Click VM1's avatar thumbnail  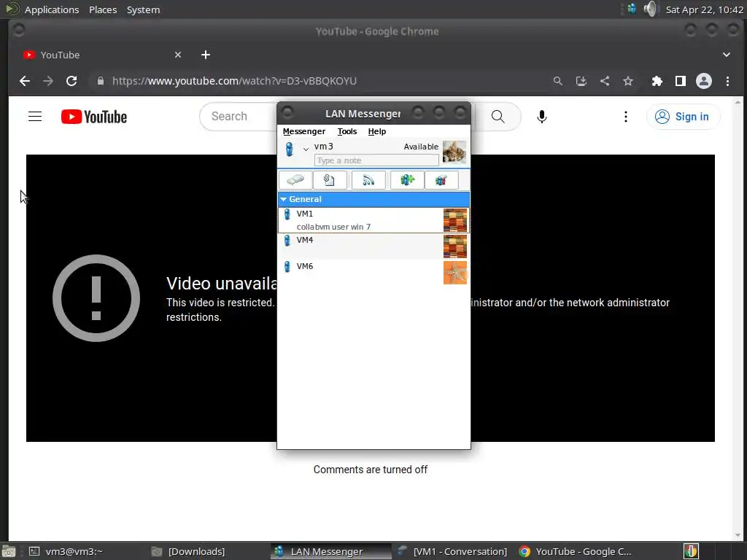coord(455,220)
